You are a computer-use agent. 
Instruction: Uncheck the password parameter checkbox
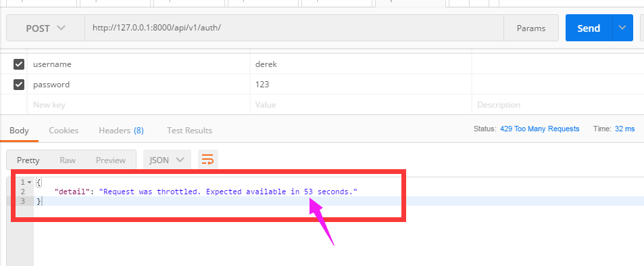19,85
